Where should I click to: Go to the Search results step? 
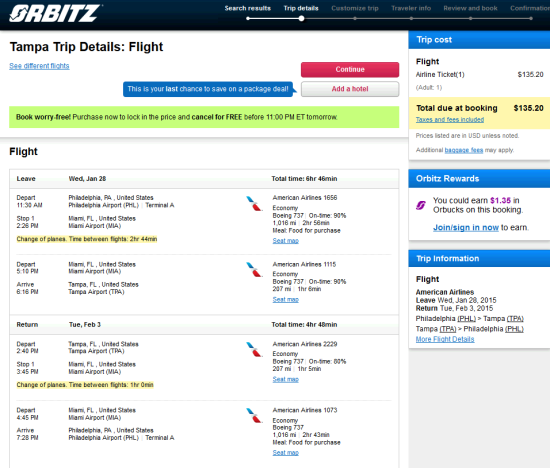point(248,8)
